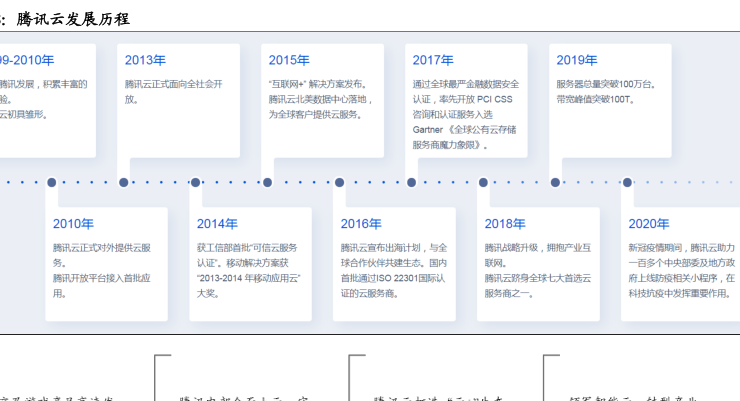Select the 2018年 card heading
This screenshot has width=740, height=401.
coord(505,224)
